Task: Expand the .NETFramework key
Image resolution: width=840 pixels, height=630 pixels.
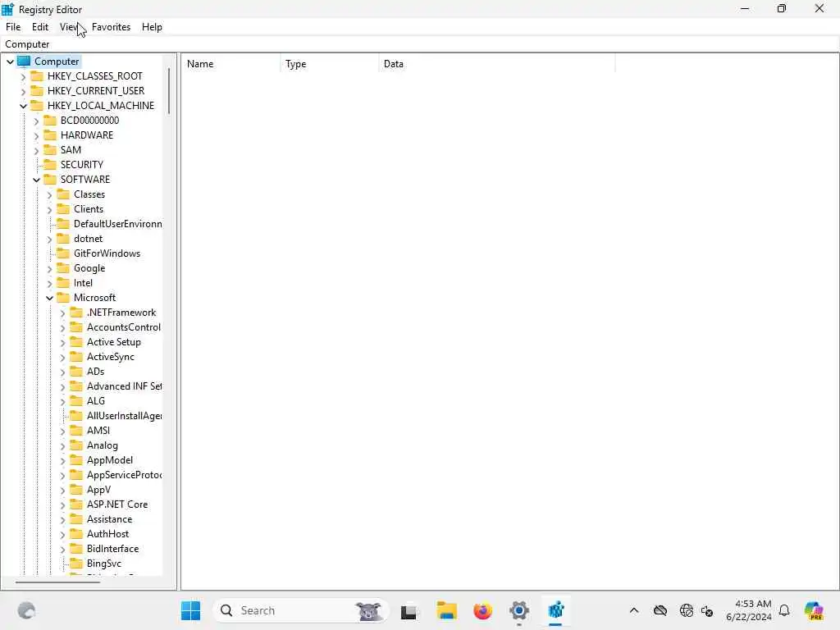Action: click(x=62, y=313)
